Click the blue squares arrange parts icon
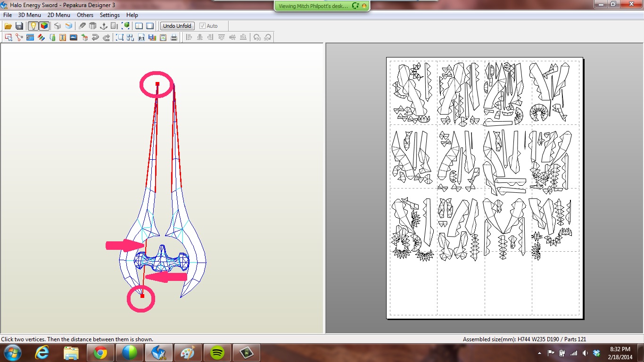 pos(131,37)
